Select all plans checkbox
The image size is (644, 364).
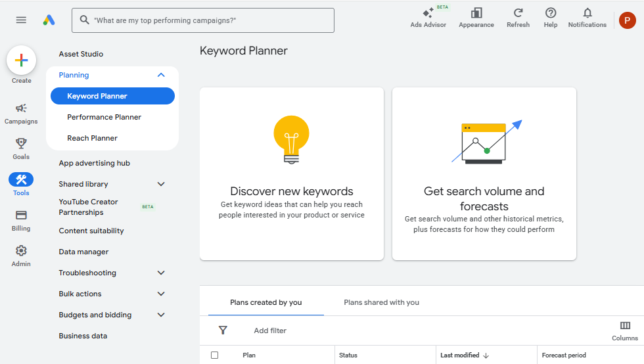[214, 355]
